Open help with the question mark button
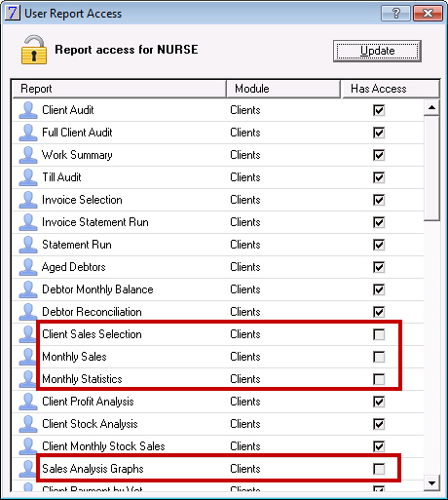 [x=396, y=14]
